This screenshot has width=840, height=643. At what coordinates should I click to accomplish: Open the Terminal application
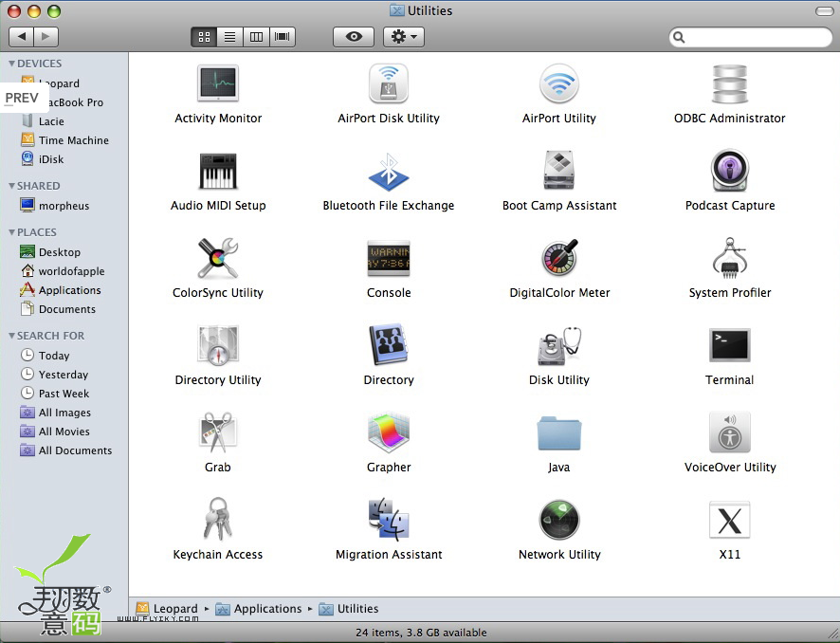point(730,345)
